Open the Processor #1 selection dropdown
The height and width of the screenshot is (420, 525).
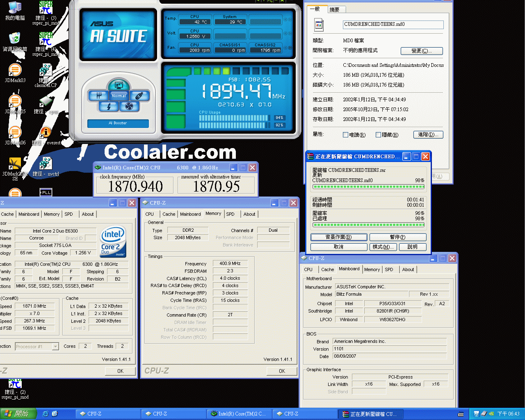(37, 347)
